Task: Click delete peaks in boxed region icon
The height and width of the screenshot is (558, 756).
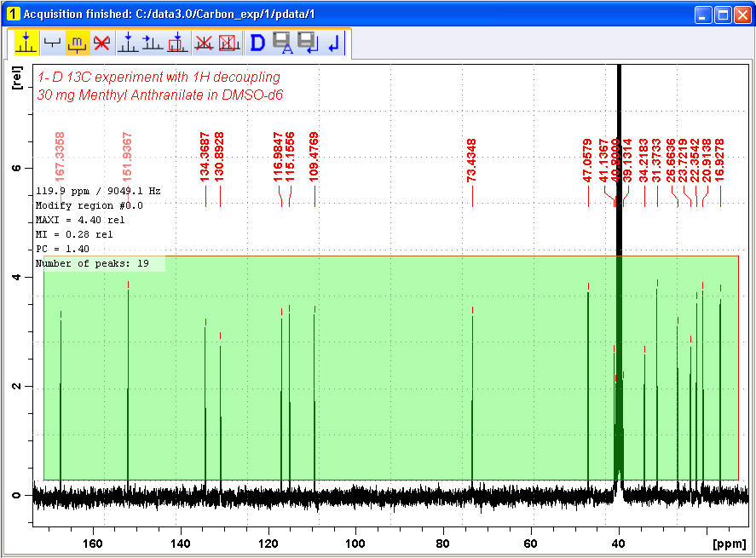Action: 229,43
